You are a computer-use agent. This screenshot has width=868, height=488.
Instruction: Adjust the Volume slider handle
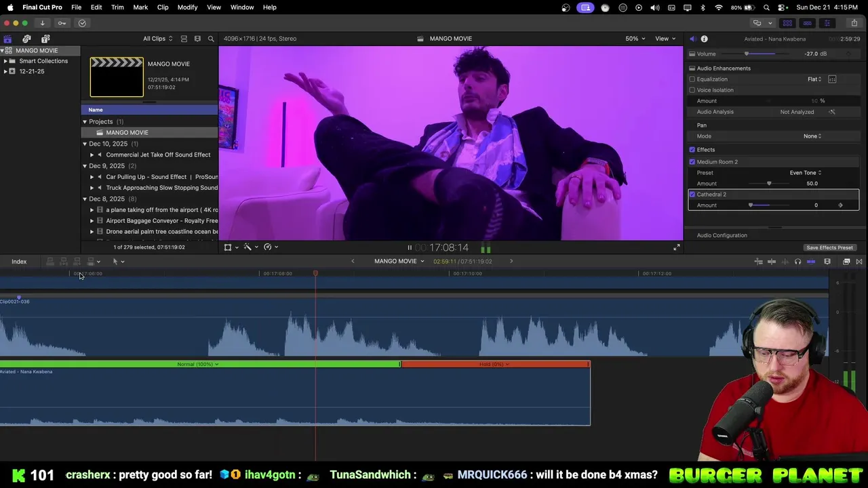pos(747,54)
